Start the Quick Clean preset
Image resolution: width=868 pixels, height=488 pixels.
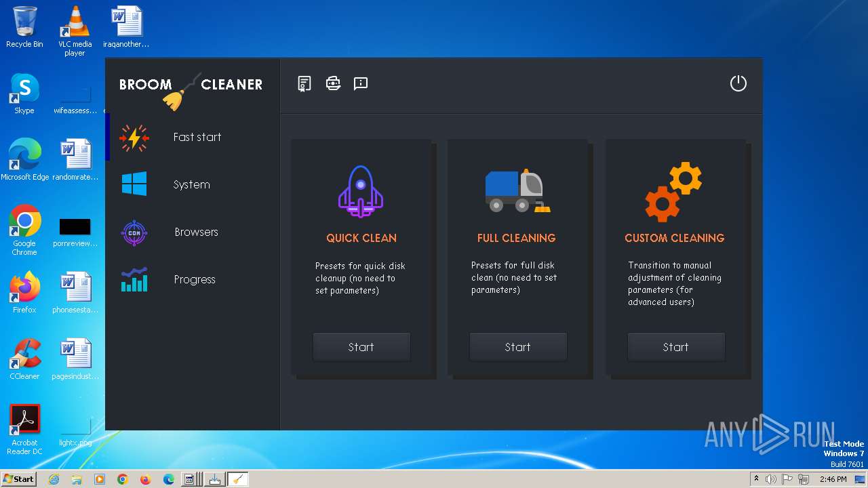(x=361, y=347)
